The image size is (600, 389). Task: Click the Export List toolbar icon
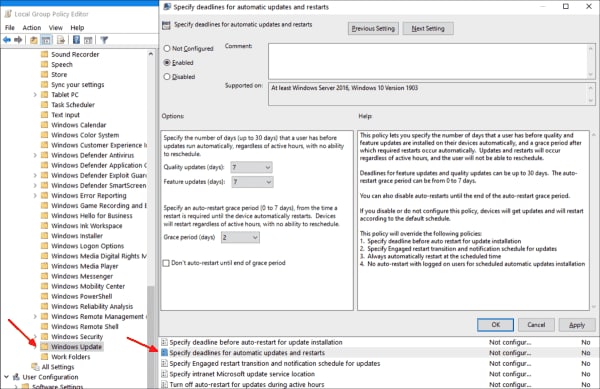pos(60,40)
